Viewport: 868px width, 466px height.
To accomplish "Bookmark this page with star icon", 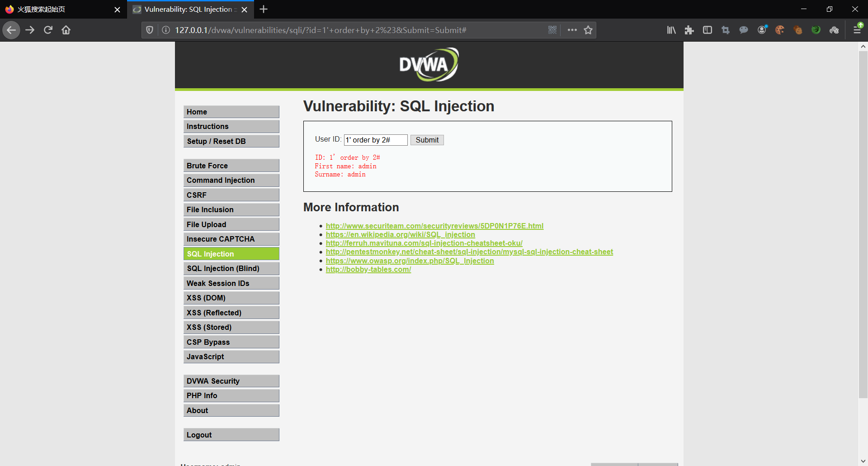I will (588, 30).
